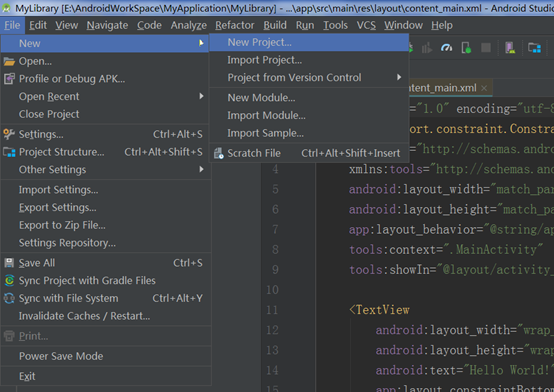Click Attach debugger to Android process icon

(x=466, y=47)
